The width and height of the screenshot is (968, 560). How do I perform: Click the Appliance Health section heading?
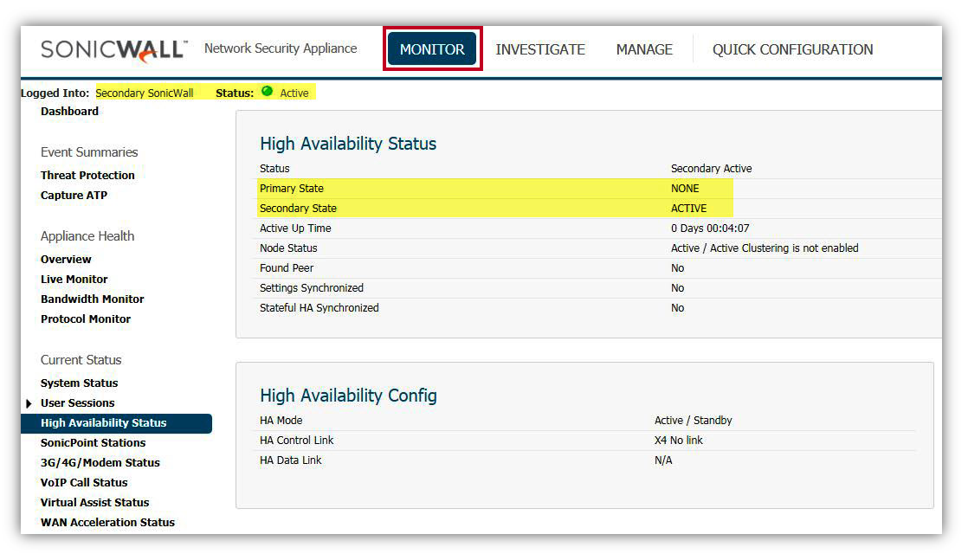87,235
